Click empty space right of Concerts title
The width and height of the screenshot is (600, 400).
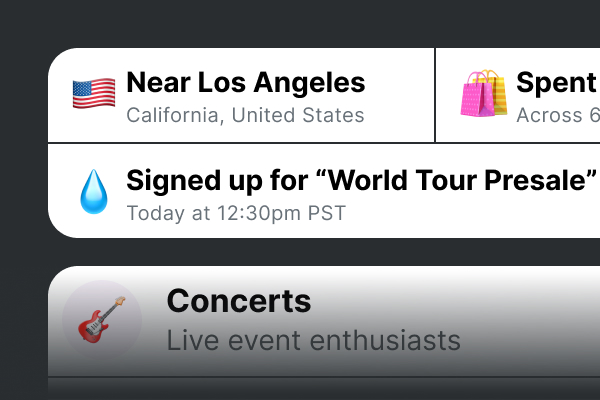tap(450, 300)
